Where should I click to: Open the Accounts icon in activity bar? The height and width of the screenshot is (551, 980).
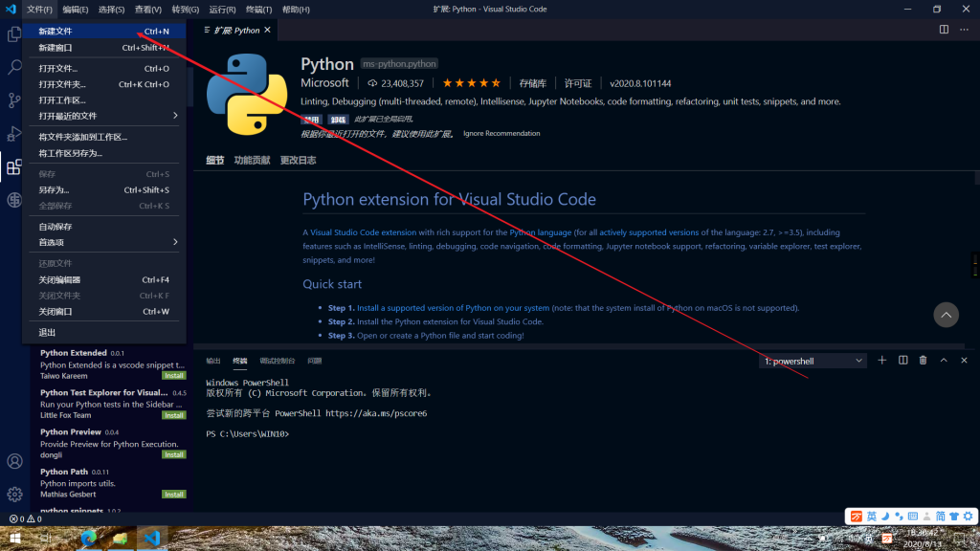(x=14, y=461)
